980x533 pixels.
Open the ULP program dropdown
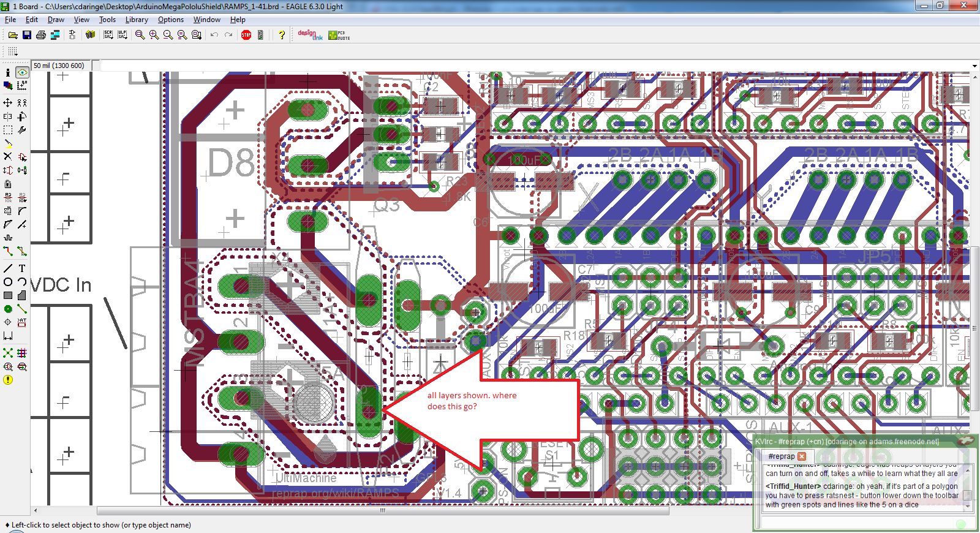123,35
